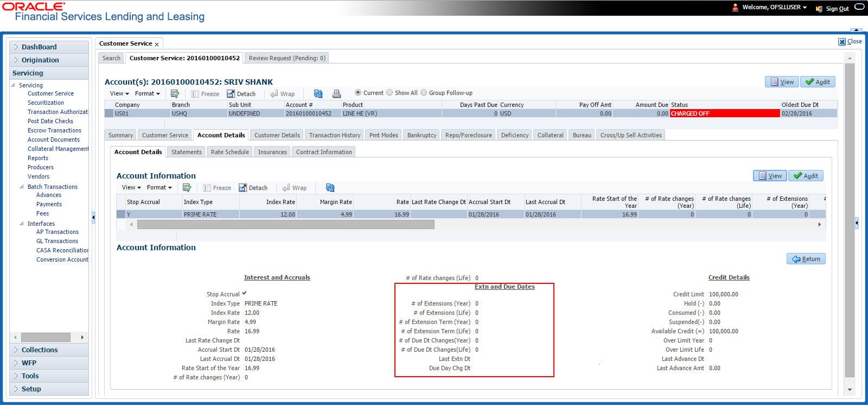The image size is (868, 406).
Task: Switch to the Bankruptcy tab
Action: [422, 135]
